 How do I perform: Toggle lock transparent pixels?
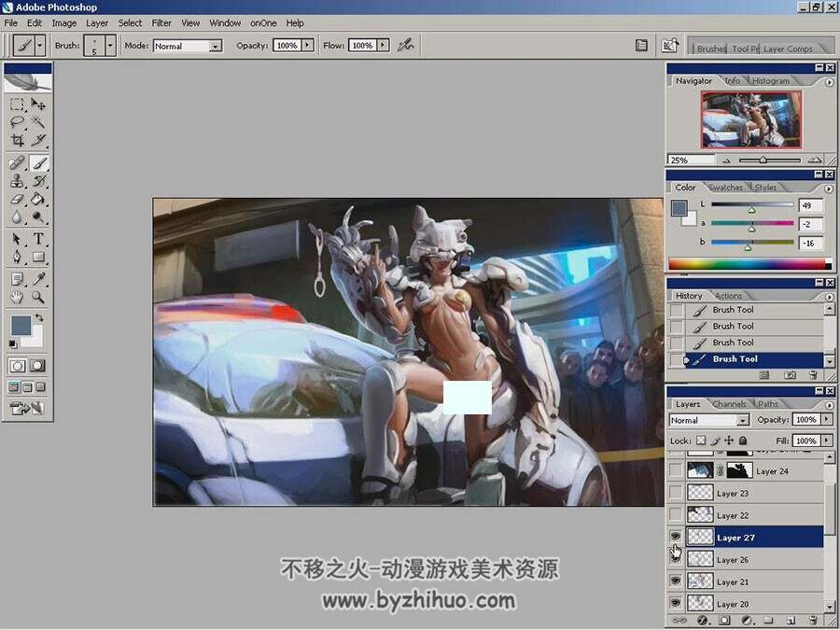click(701, 441)
